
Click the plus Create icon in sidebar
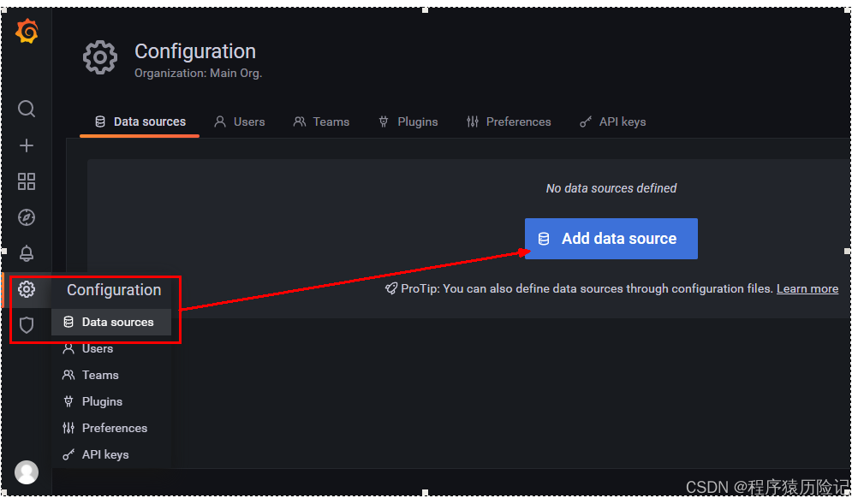coord(27,145)
